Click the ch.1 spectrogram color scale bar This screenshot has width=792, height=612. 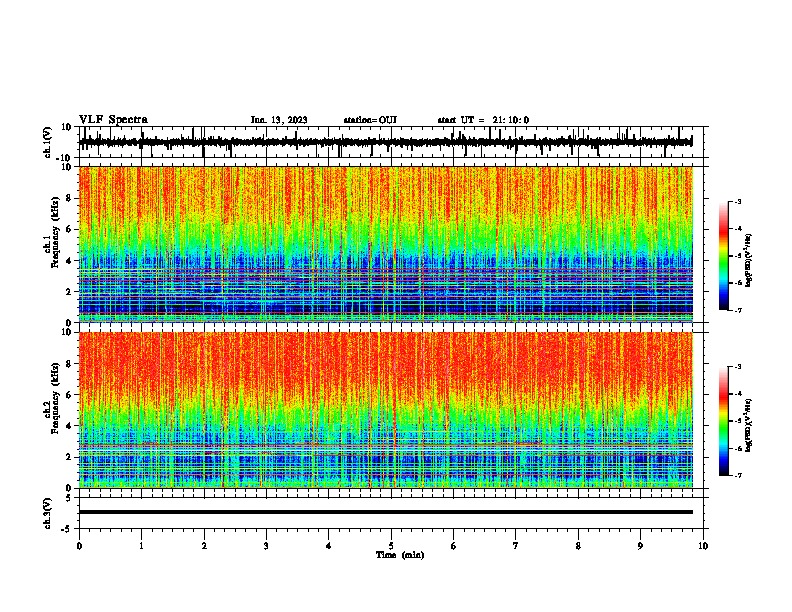click(x=723, y=256)
